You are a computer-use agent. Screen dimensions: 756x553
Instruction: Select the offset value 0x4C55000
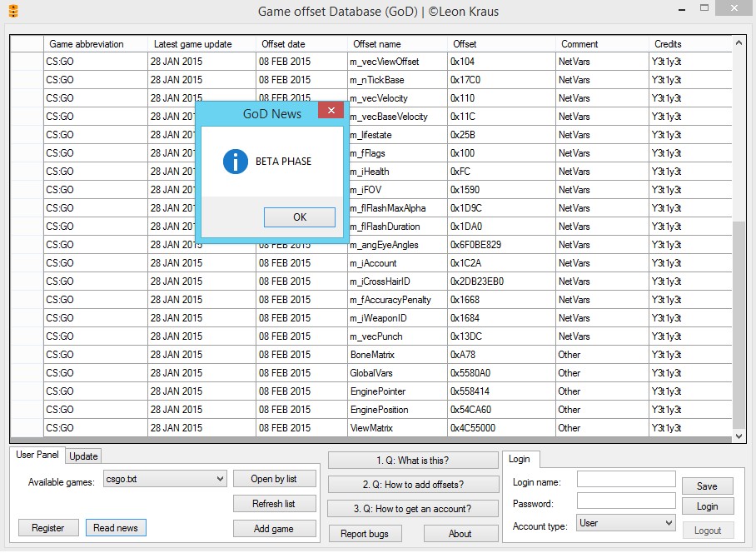[x=501, y=428]
